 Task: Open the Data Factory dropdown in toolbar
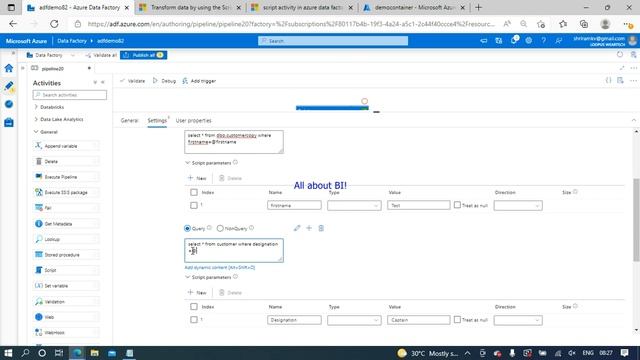coord(51,55)
